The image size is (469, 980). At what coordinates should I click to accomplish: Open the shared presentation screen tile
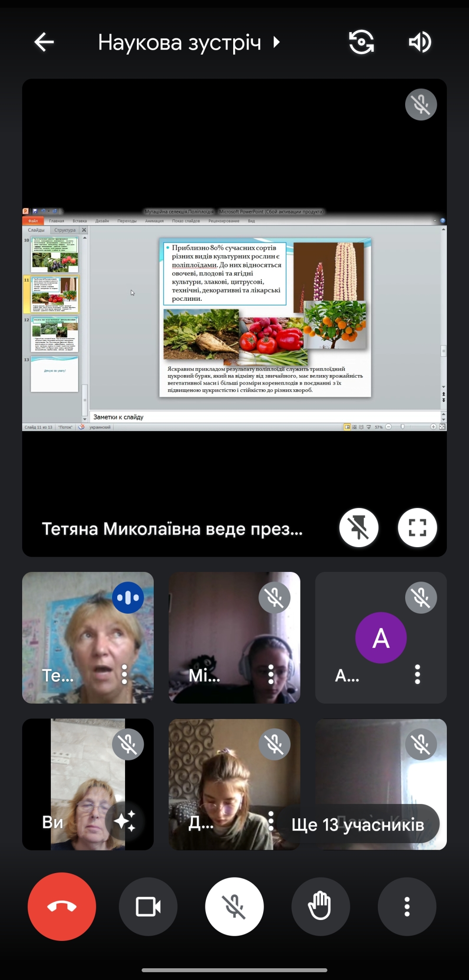pyautogui.click(x=234, y=317)
